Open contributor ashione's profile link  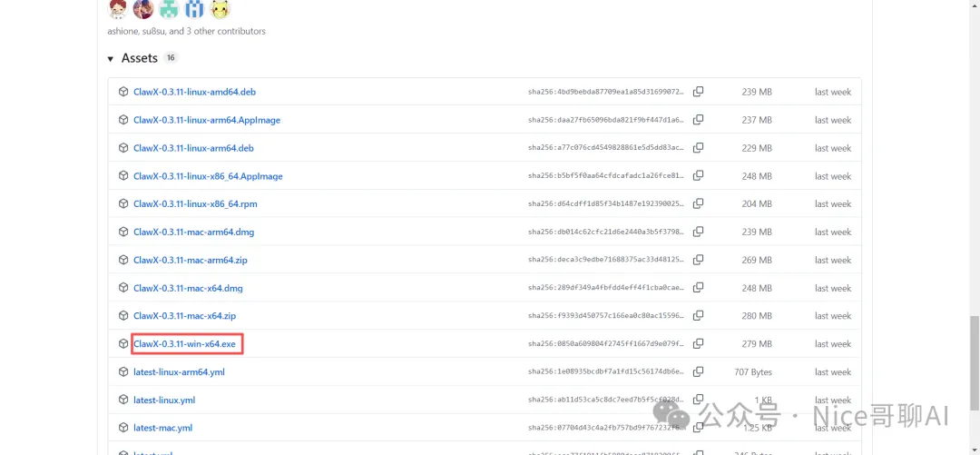coord(122,31)
